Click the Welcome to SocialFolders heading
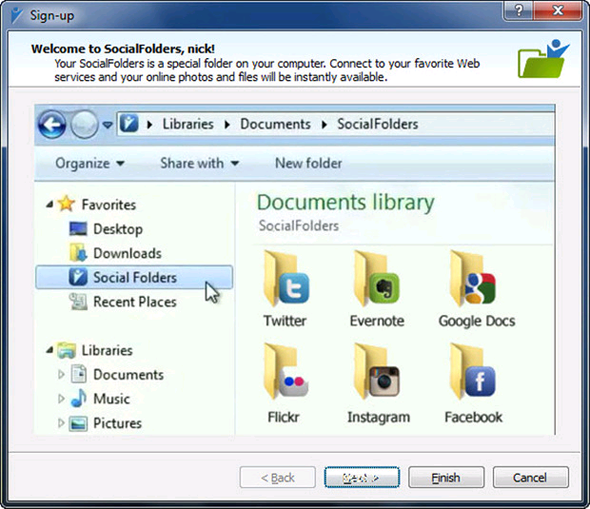The height and width of the screenshot is (509, 590). point(123,49)
